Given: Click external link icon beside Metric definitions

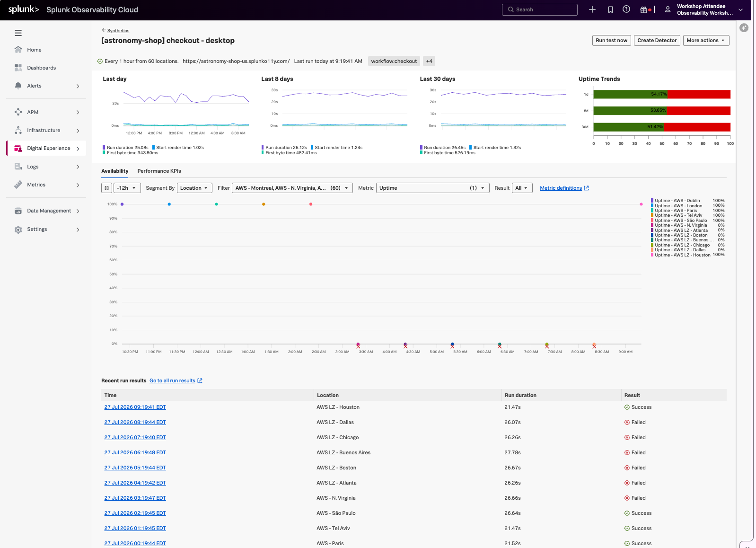Looking at the screenshot, I should [587, 188].
